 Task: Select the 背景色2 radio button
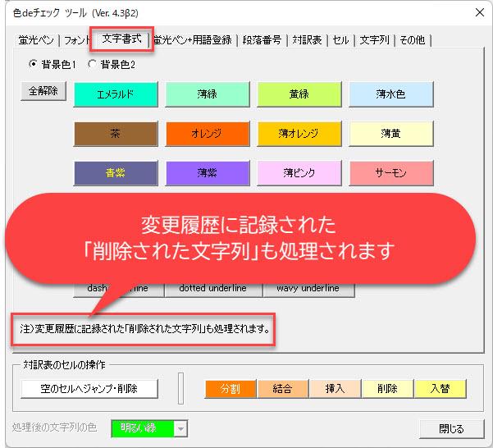tap(92, 64)
